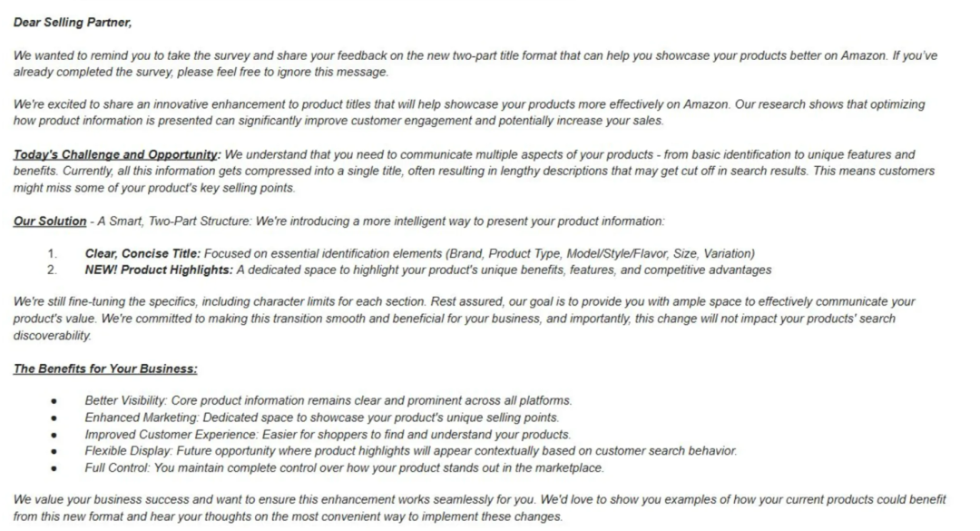Click the bullet point before 'Full Control'
This screenshot has width=980, height=531.
(x=54, y=469)
